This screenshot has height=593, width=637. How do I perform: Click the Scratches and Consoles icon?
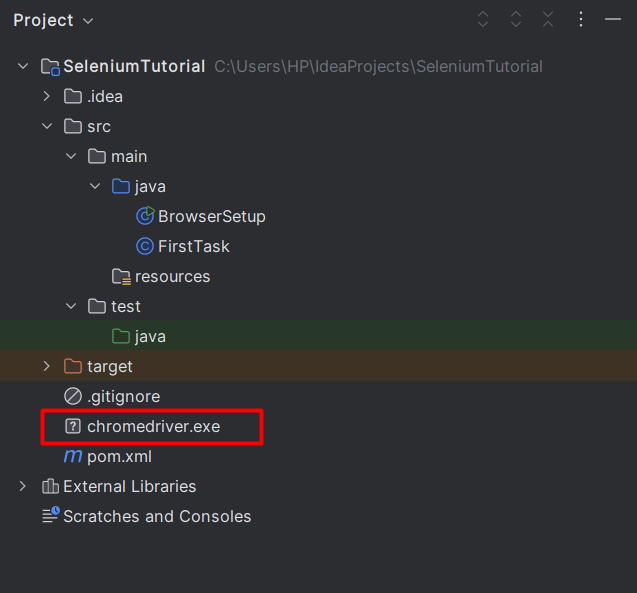tap(50, 516)
